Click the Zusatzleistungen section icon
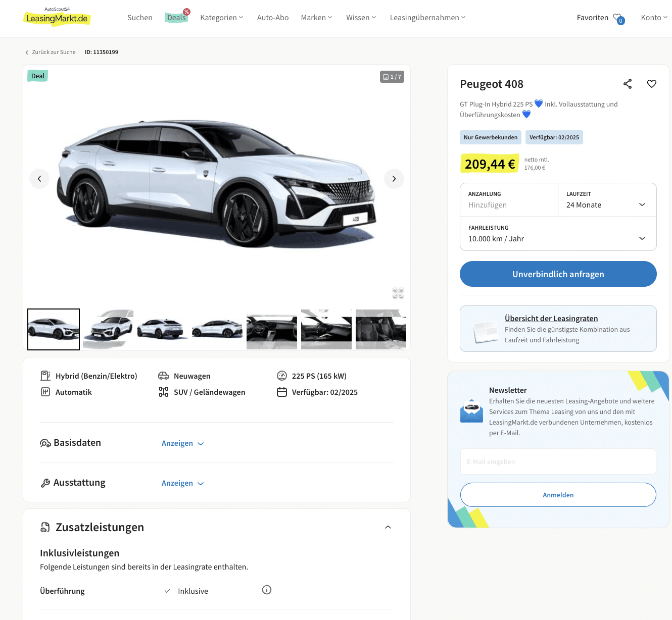Viewport: 672px width, 620px height. tap(45, 527)
